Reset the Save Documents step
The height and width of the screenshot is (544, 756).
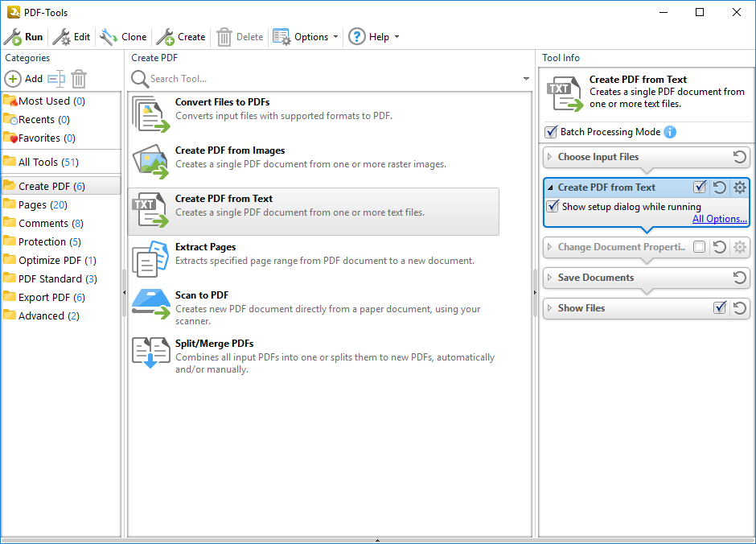(x=740, y=278)
